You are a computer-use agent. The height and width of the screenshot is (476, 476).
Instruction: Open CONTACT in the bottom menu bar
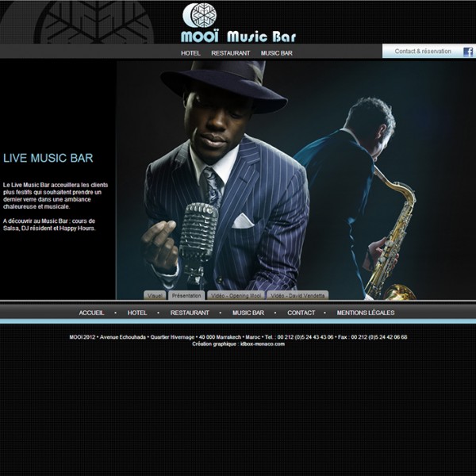[301, 313]
